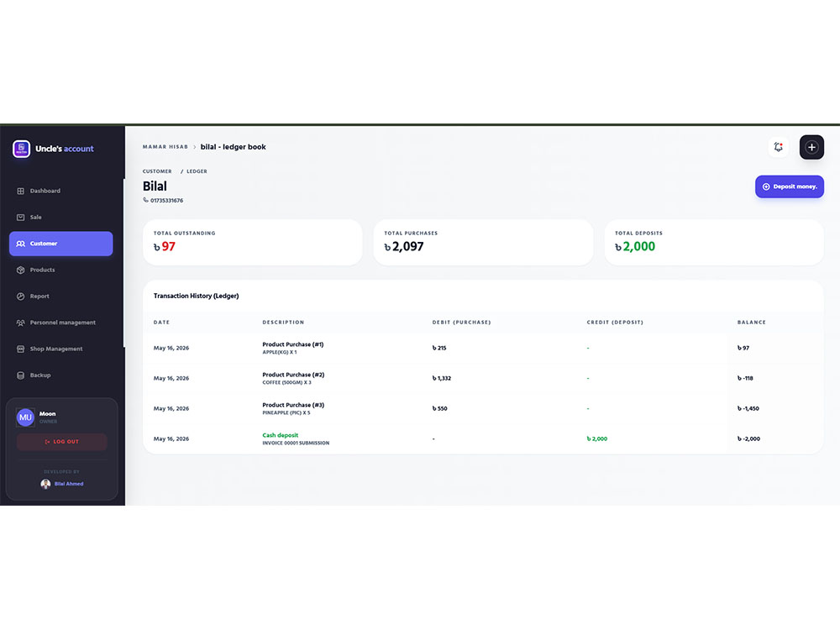Click the LOG OUT button

[61, 442]
